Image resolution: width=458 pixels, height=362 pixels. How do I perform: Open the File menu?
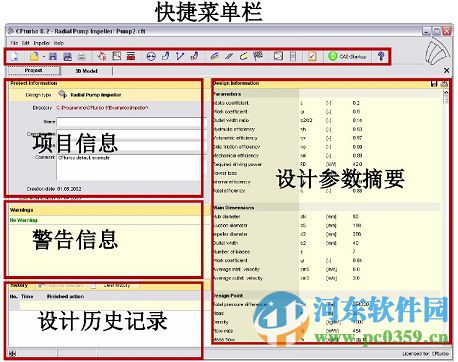(x=14, y=43)
